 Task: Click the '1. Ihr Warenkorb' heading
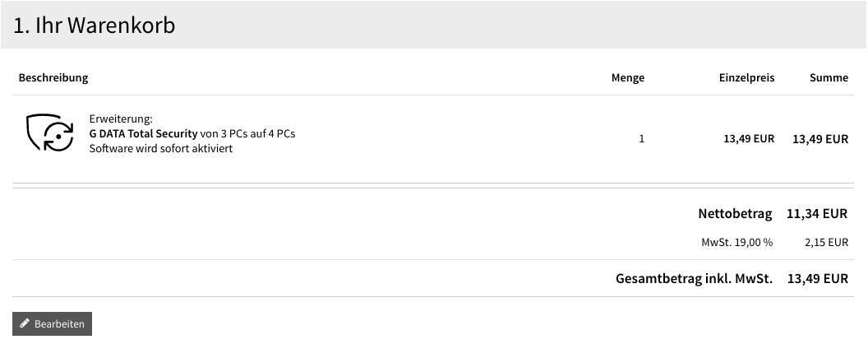click(94, 26)
